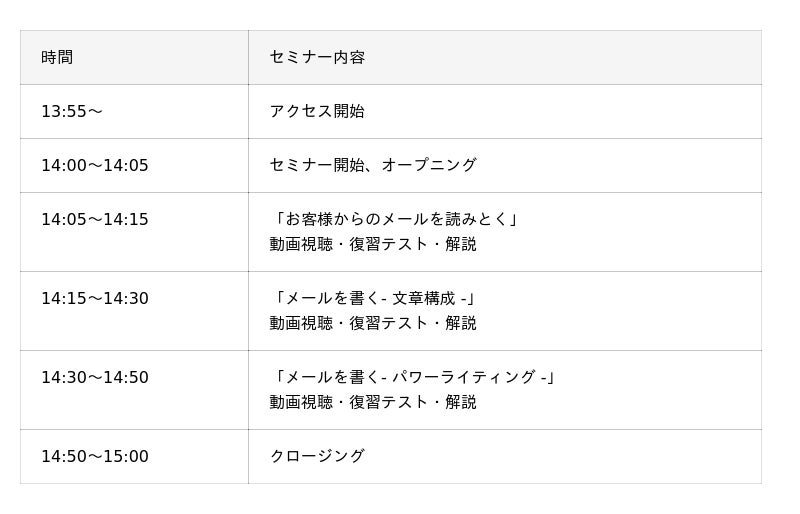Select the 14:30〜14:50 time cell

click(x=94, y=377)
